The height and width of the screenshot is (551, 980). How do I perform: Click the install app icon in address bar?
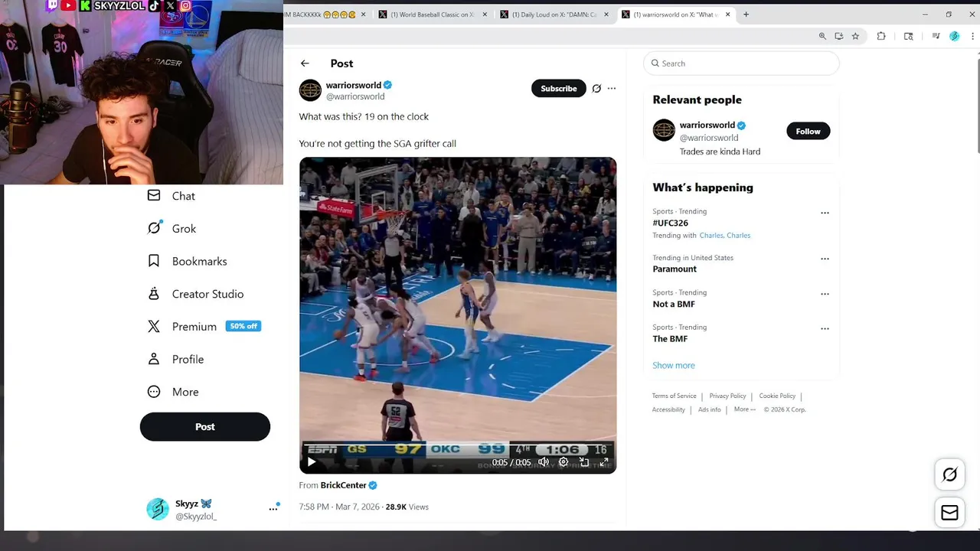tap(839, 36)
